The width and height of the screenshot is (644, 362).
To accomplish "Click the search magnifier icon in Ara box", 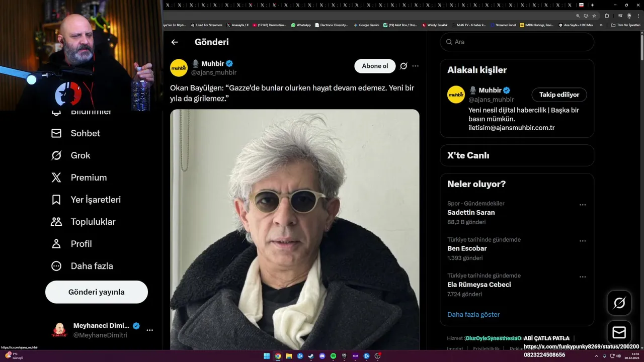I will pyautogui.click(x=448, y=42).
